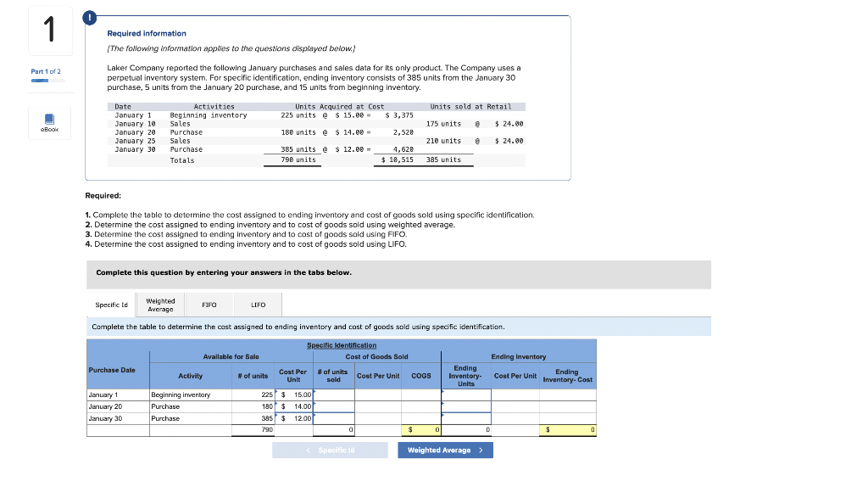This screenshot has width=868, height=498.
Task: Select the yellow COGS total cell
Action: 420,430
